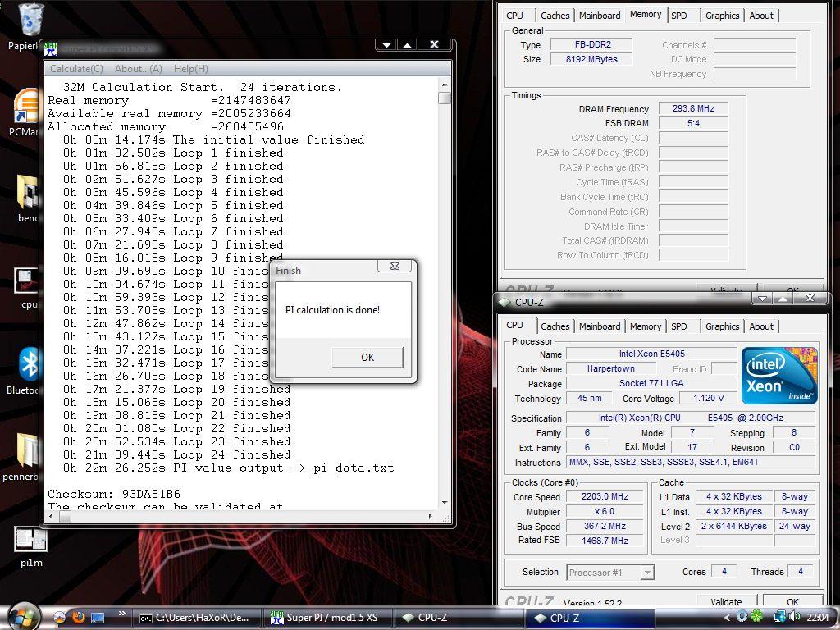Open the green ICQ flower tray icon
This screenshot has width=840, height=630.
tap(757, 617)
